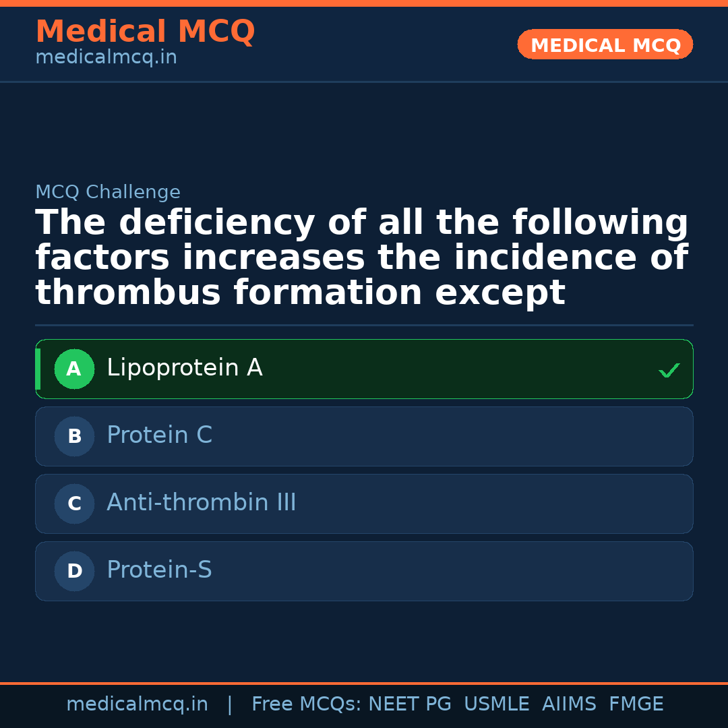This screenshot has height=728, width=728.
Task: Click USMLE in the footer
Action: (496, 704)
